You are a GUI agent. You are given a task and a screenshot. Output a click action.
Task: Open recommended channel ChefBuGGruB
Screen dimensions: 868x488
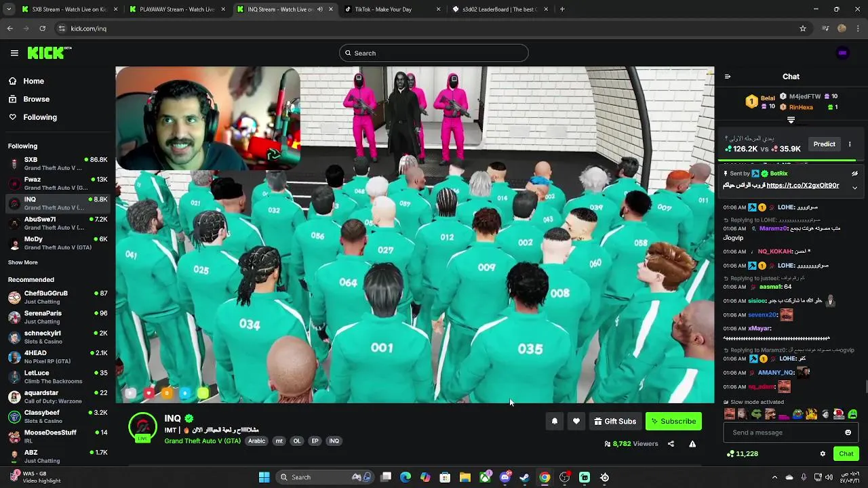(x=58, y=297)
